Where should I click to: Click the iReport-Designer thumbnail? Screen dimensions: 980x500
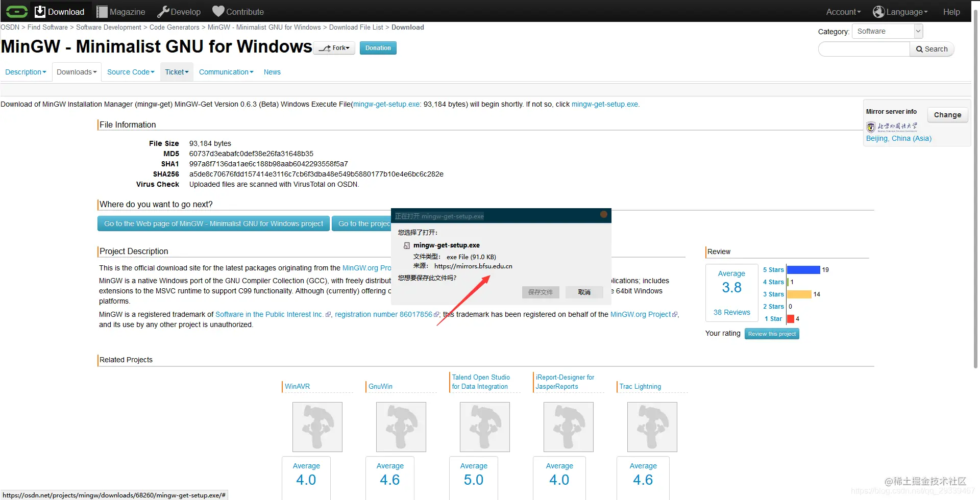(569, 427)
